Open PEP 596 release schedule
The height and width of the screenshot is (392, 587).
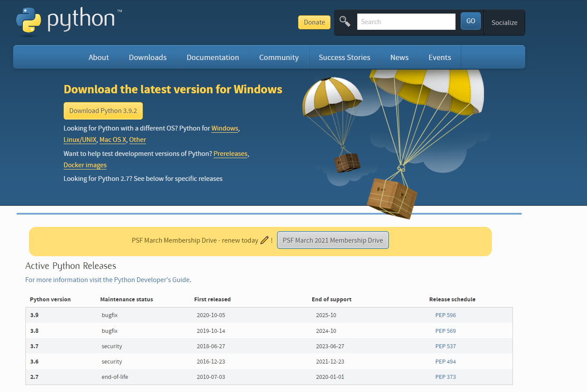point(445,315)
